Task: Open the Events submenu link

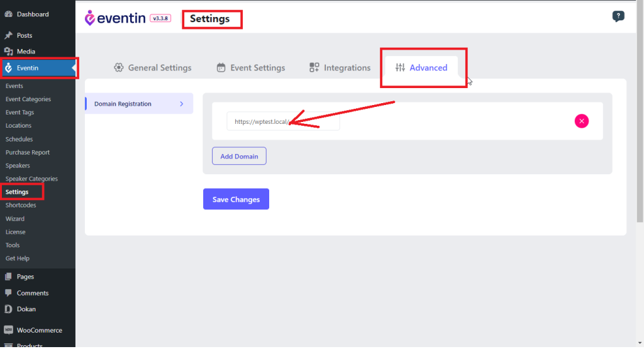Action: click(x=14, y=86)
